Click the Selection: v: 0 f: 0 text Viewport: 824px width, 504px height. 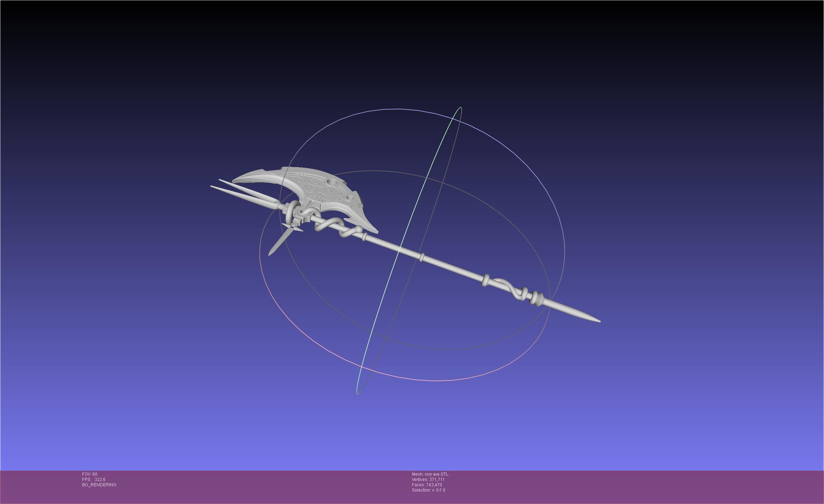428,490
